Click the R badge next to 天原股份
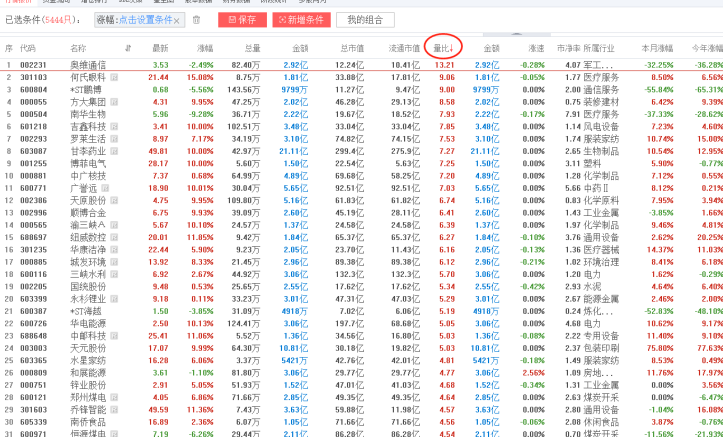This screenshot has width=724, height=438. tap(114, 200)
